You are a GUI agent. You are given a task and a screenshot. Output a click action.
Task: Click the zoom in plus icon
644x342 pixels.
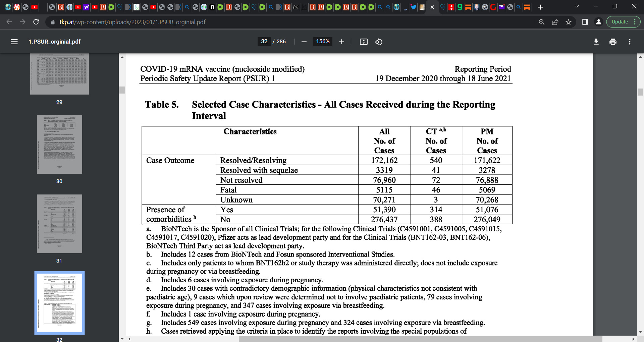tap(341, 42)
